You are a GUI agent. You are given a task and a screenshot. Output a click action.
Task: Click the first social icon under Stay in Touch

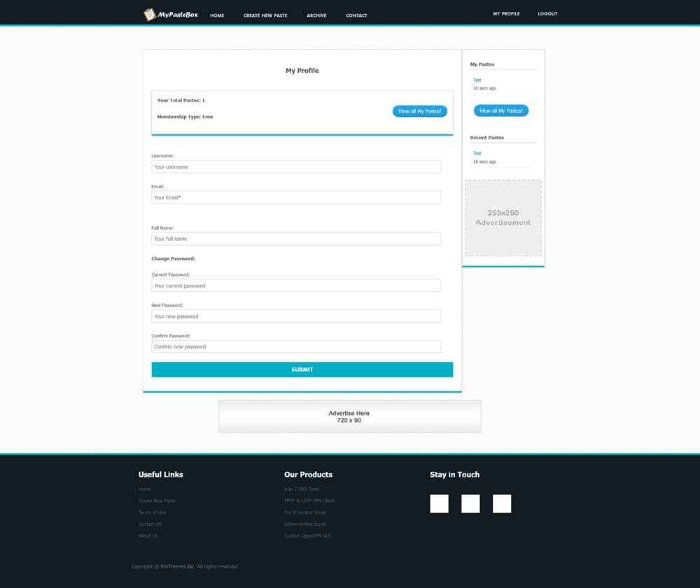click(x=439, y=503)
